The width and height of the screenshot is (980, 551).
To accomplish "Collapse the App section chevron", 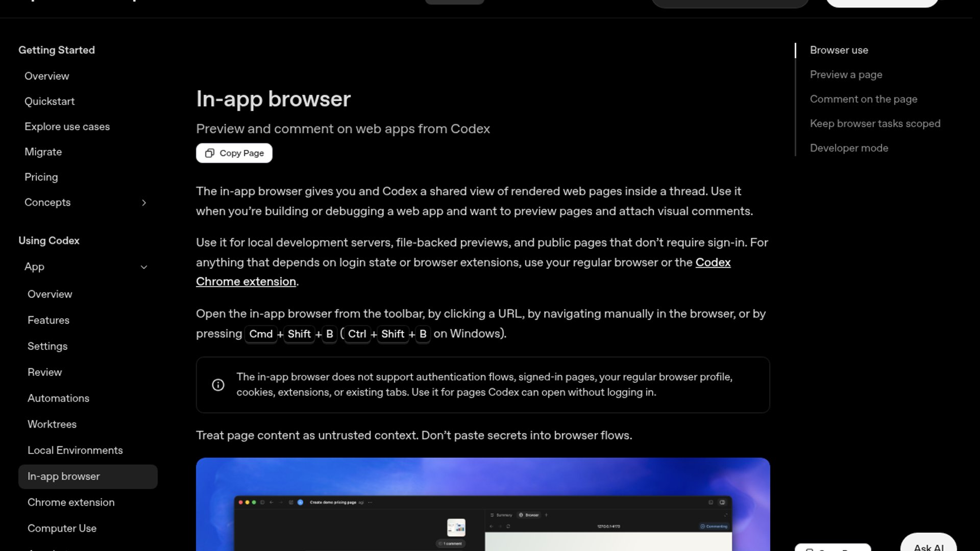I will pyautogui.click(x=144, y=267).
